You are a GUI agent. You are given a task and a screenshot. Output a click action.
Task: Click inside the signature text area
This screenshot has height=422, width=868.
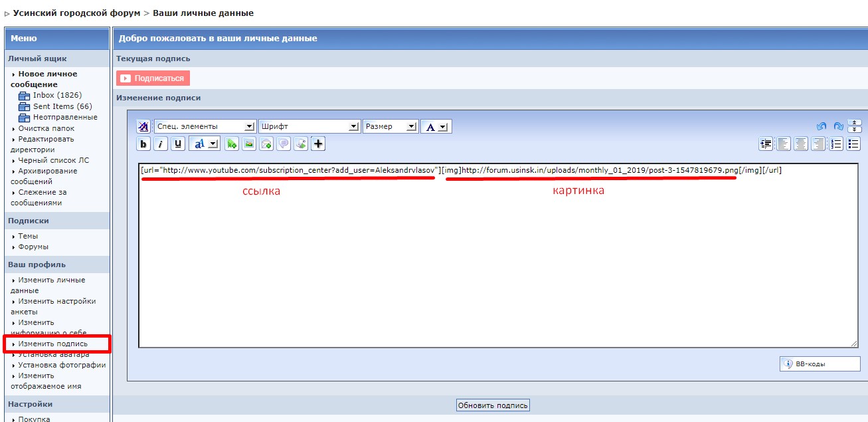(x=498, y=266)
